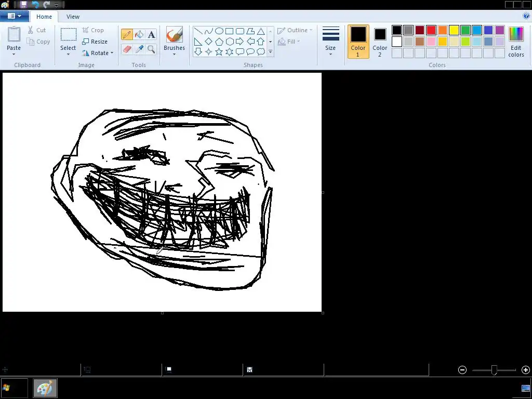Click the Copy command

point(38,42)
